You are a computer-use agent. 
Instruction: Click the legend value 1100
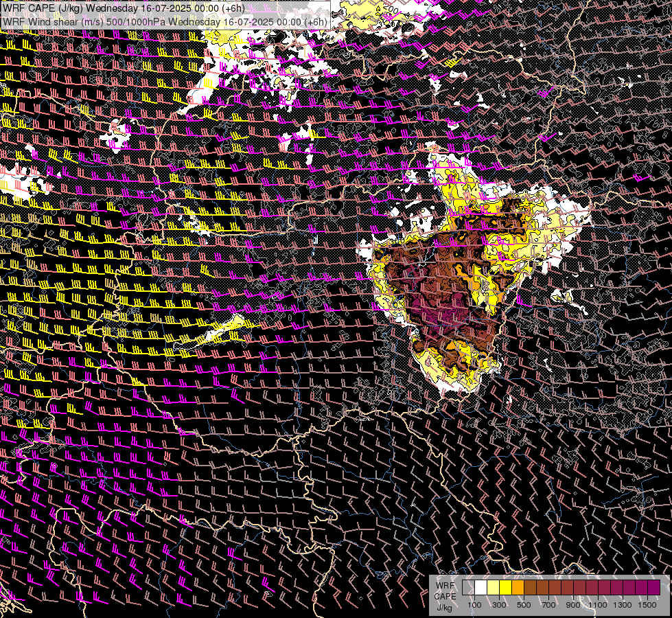tap(597, 605)
